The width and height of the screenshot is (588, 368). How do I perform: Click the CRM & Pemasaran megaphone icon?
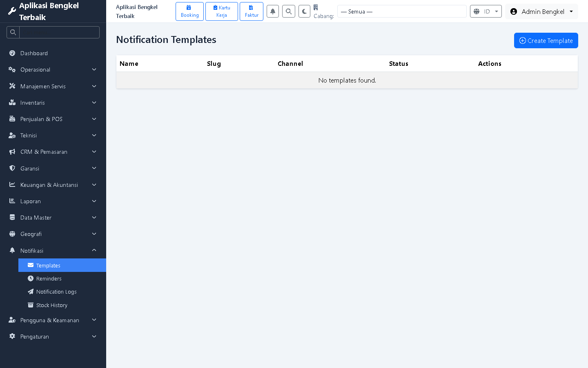point(12,152)
